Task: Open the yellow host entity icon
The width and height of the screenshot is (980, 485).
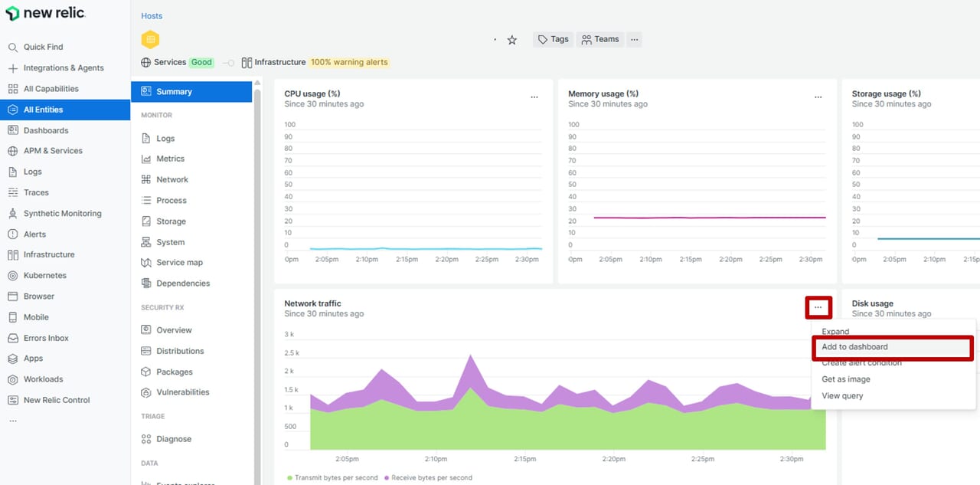Action: [151, 40]
